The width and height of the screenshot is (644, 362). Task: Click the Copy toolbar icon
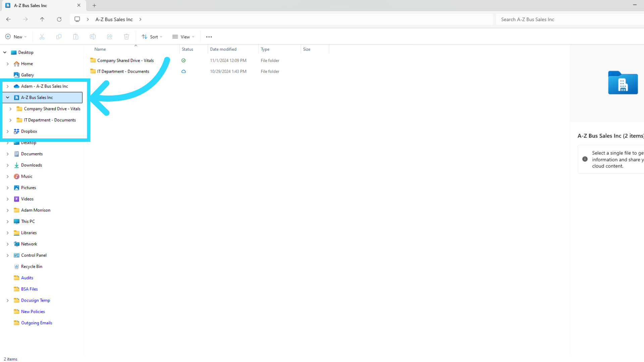pyautogui.click(x=59, y=37)
